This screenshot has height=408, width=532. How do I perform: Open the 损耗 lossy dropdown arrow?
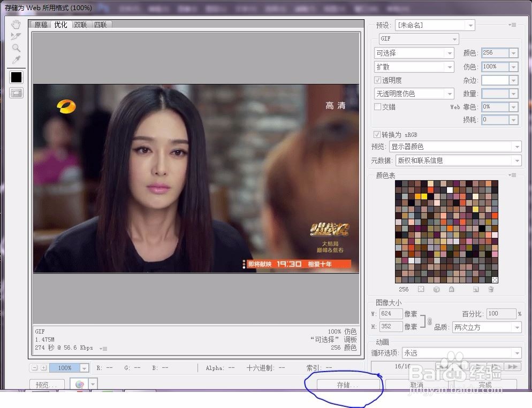pos(514,120)
